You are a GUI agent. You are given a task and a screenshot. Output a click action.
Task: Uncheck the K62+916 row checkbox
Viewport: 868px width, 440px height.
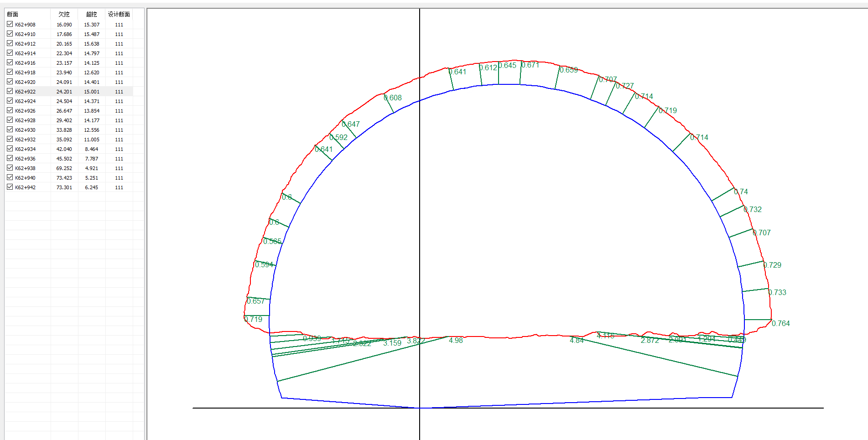point(10,62)
